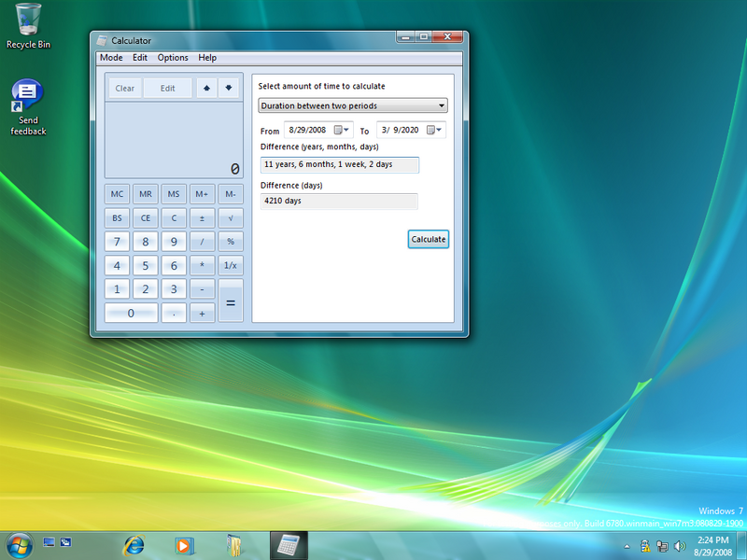Click the Difference (days) result field

(339, 201)
